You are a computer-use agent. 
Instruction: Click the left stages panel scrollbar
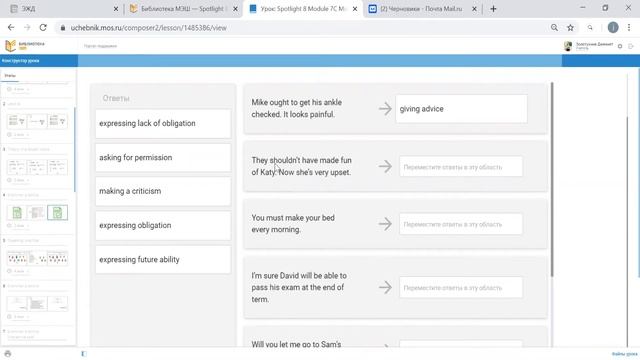tap(75, 149)
